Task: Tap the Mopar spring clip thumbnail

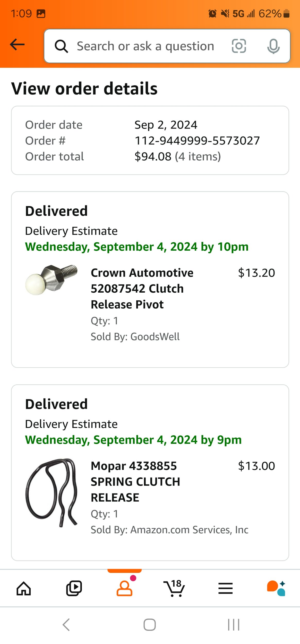Action: click(x=52, y=493)
